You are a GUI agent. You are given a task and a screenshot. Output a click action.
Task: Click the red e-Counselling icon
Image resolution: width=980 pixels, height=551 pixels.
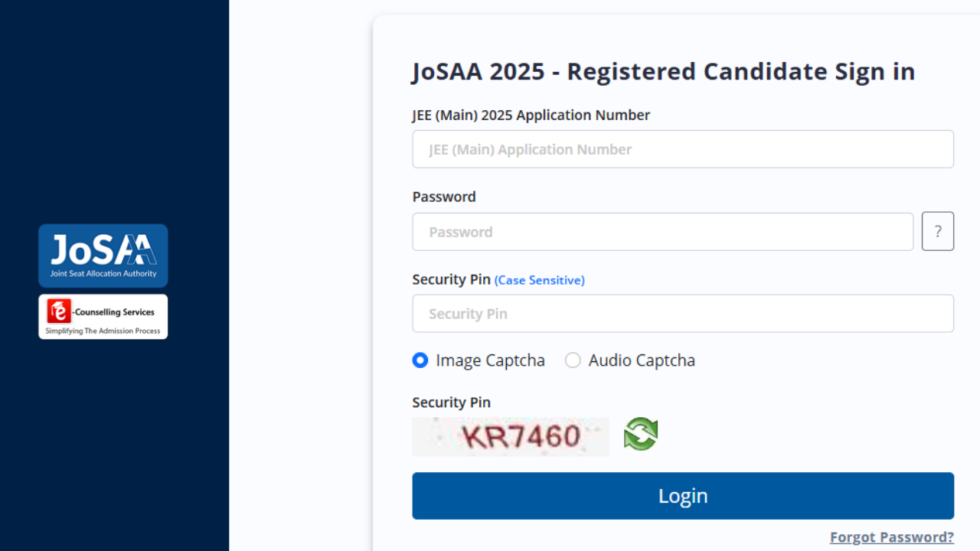[x=58, y=311]
